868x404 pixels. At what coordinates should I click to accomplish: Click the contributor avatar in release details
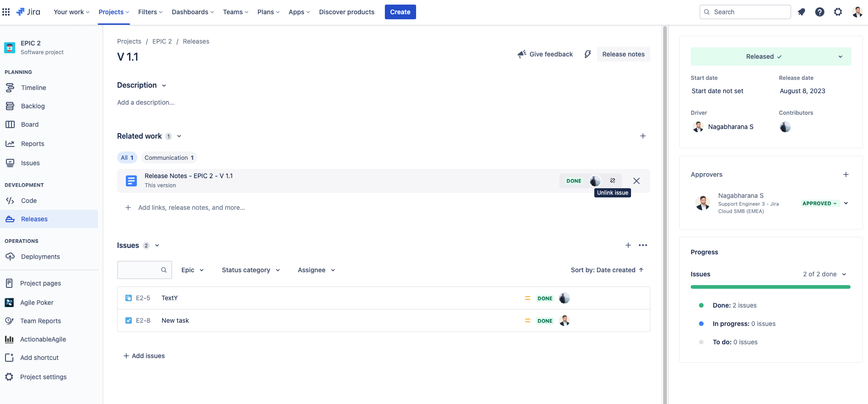(785, 127)
